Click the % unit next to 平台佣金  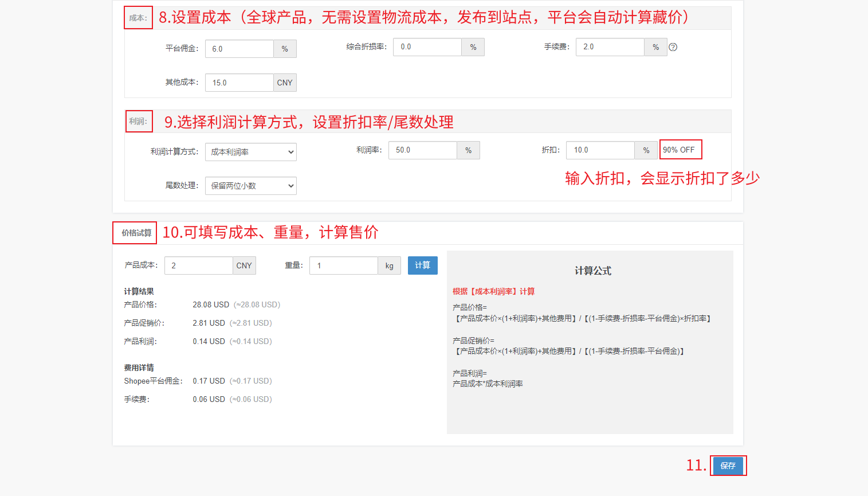pos(285,49)
